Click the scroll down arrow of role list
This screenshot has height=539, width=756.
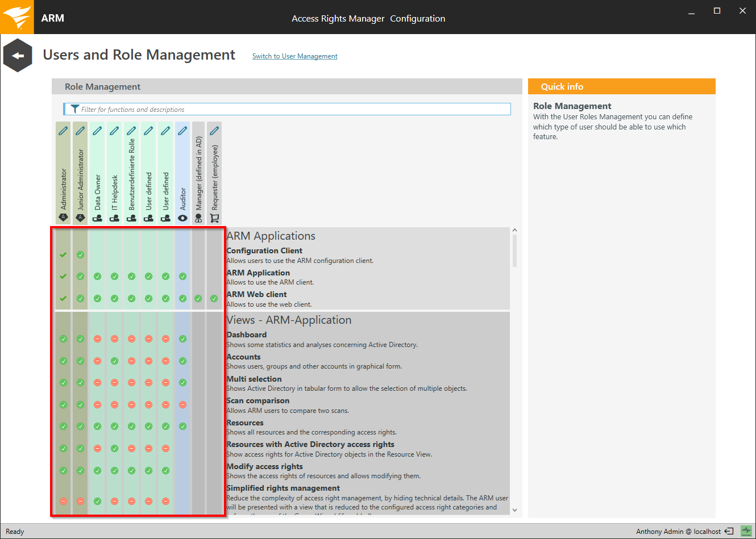coord(514,510)
